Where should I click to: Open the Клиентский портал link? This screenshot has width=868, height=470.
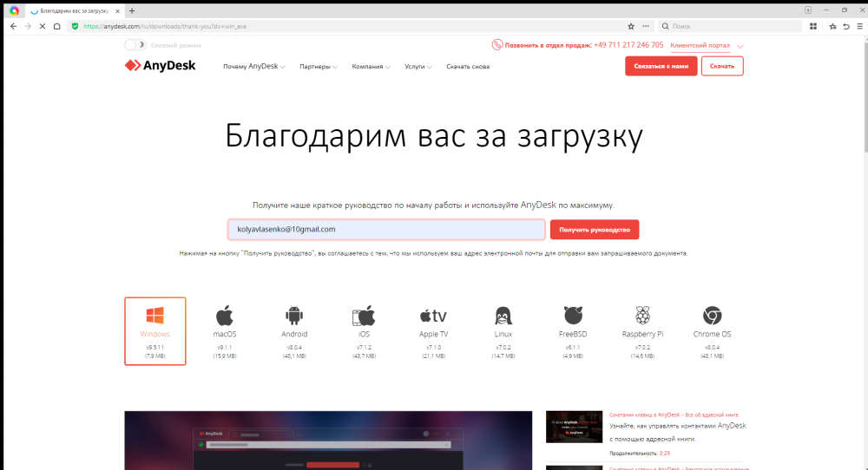coord(700,45)
